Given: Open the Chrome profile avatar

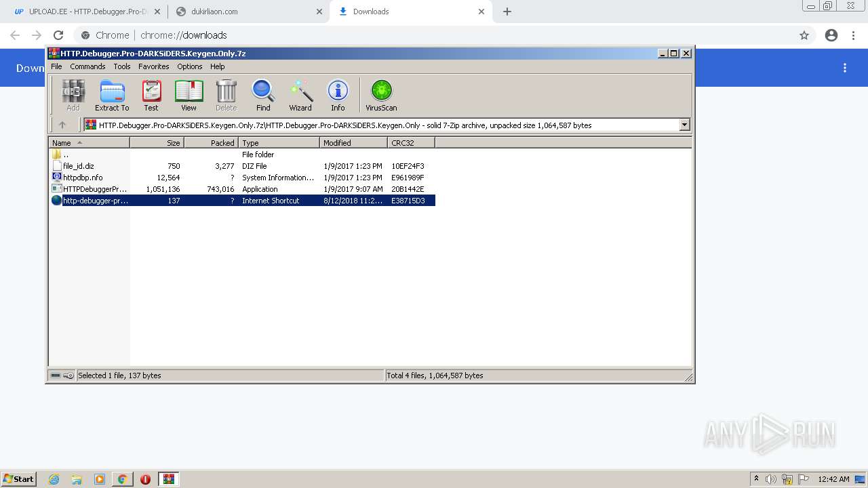Looking at the screenshot, I should 831,35.
